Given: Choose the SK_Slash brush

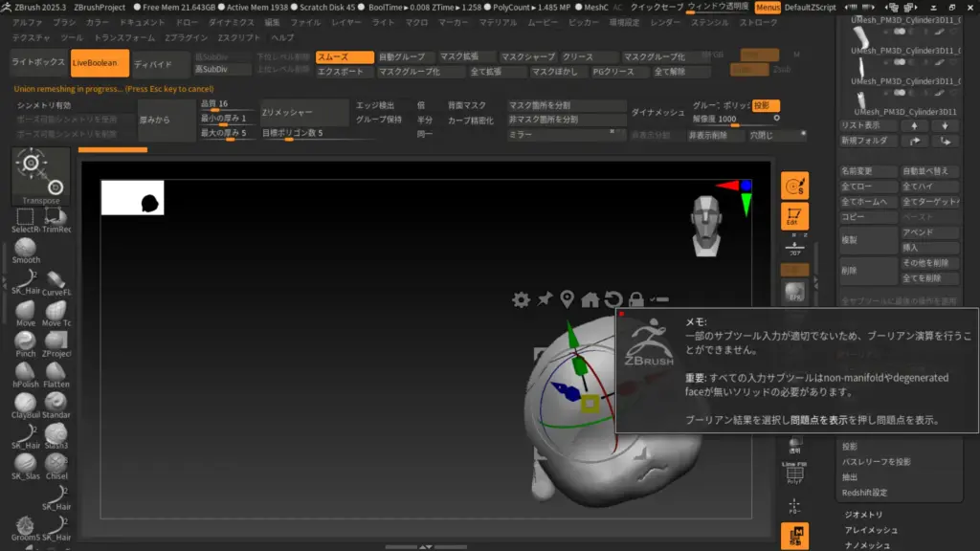Looking at the screenshot, I should (x=26, y=467).
